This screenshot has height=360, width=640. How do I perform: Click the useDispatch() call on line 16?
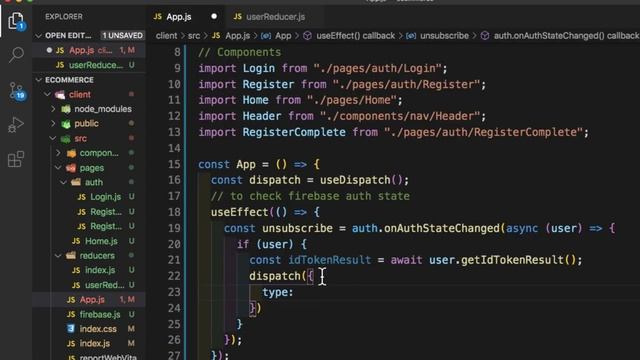point(361,180)
